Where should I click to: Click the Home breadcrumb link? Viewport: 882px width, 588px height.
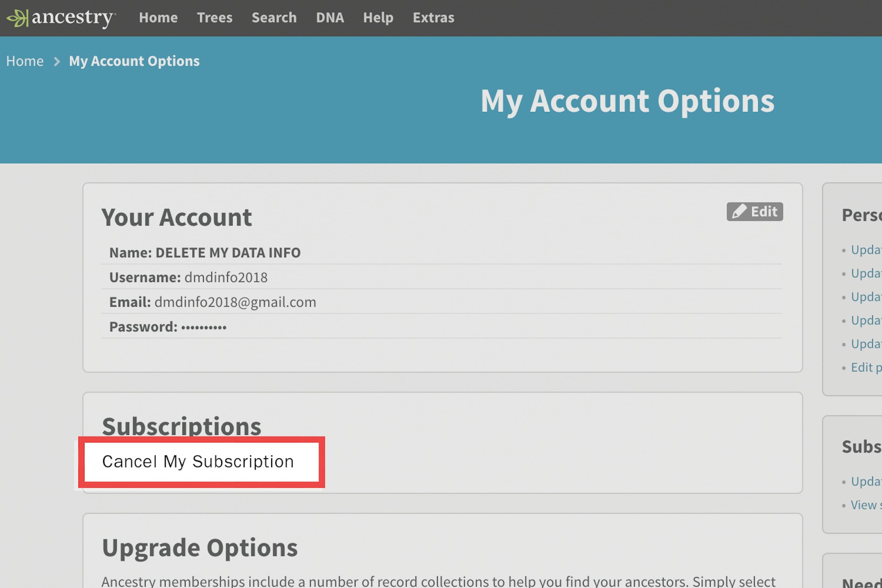pyautogui.click(x=25, y=61)
